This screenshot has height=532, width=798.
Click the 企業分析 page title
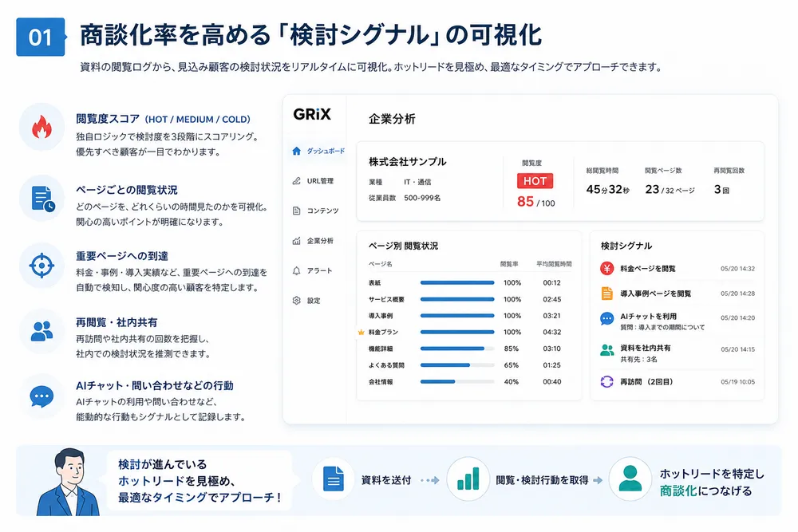[x=392, y=119]
